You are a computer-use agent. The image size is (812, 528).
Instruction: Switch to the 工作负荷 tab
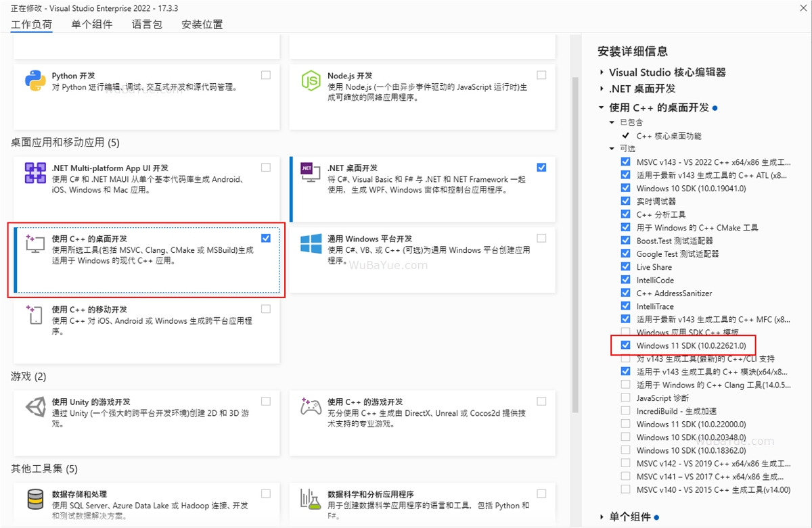coord(32,24)
